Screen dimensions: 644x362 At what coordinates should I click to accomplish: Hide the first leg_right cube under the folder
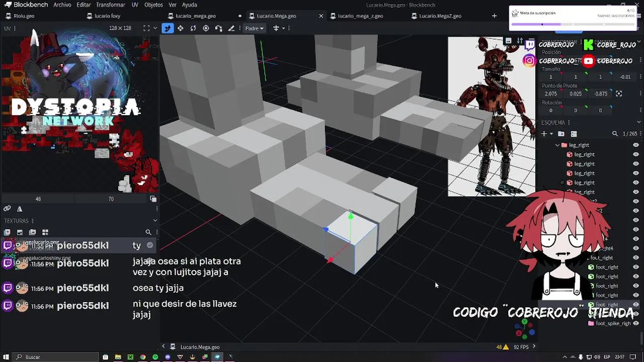636,154
